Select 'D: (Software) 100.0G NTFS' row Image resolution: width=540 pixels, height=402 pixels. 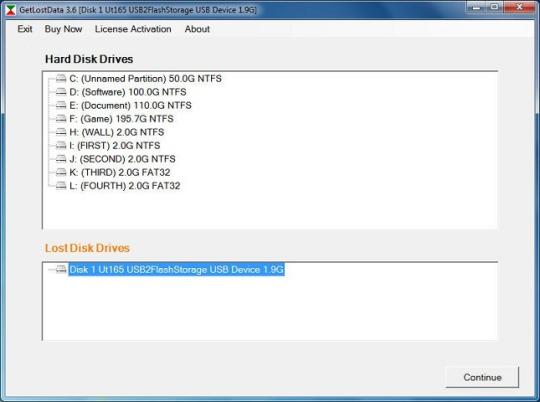(x=128, y=92)
